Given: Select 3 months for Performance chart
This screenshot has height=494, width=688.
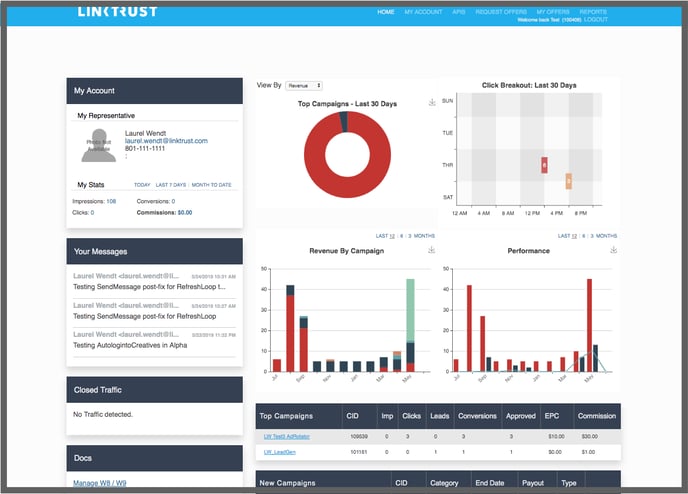Looking at the screenshot, I should point(592,236).
